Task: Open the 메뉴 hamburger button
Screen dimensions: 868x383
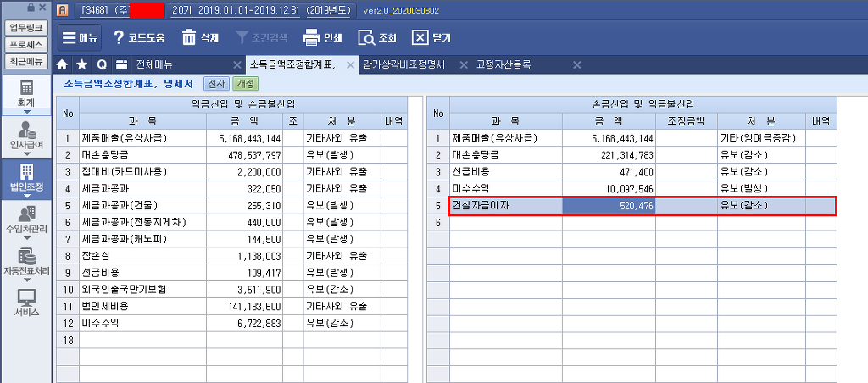Action: click(x=81, y=37)
